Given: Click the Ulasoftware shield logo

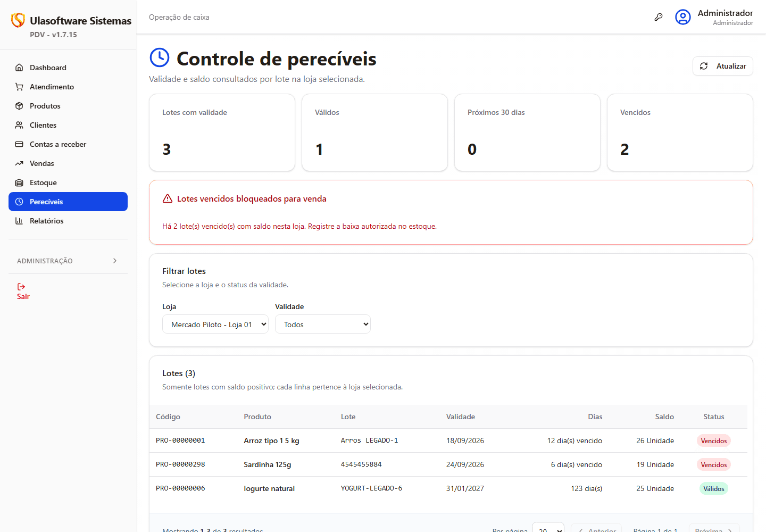Looking at the screenshot, I should [x=18, y=20].
